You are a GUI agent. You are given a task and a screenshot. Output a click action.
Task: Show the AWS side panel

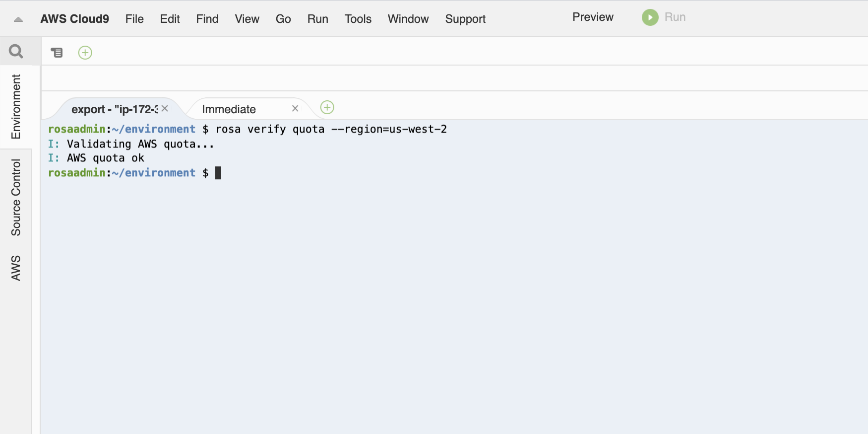[16, 268]
